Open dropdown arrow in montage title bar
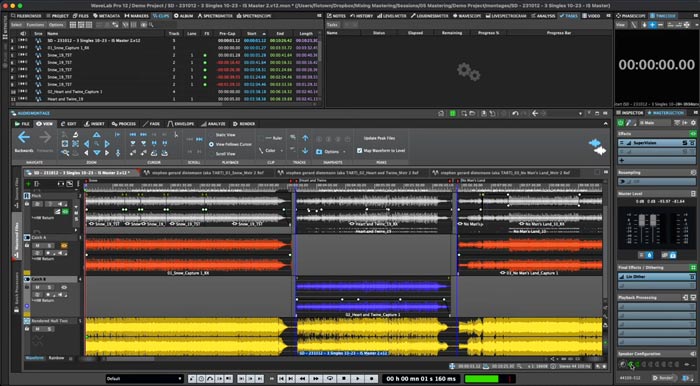This screenshot has height=386, width=700. point(580,114)
